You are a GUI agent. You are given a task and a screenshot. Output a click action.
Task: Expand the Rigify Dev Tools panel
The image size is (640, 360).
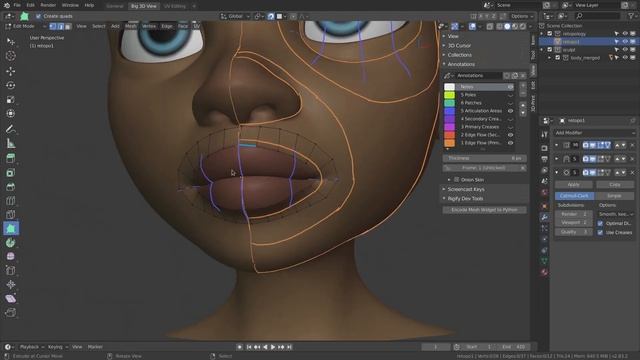click(x=465, y=199)
